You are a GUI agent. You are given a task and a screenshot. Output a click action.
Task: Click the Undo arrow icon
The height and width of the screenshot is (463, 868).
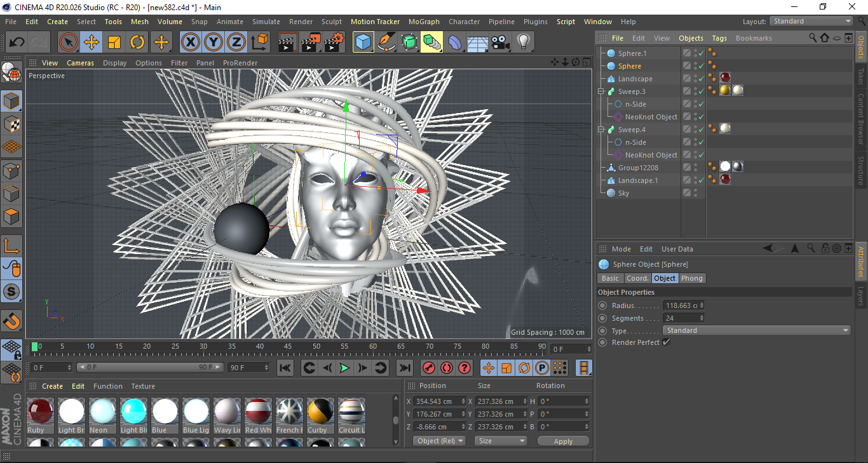pyautogui.click(x=17, y=43)
